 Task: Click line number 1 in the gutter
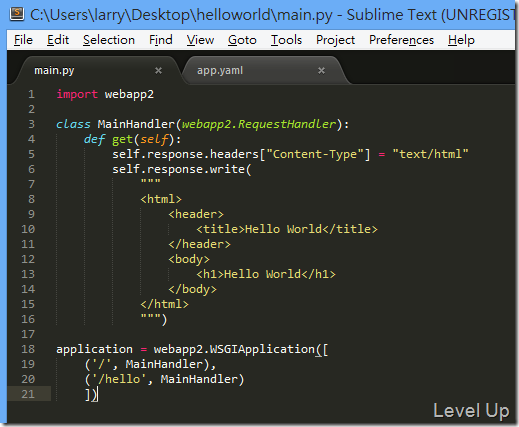click(31, 94)
